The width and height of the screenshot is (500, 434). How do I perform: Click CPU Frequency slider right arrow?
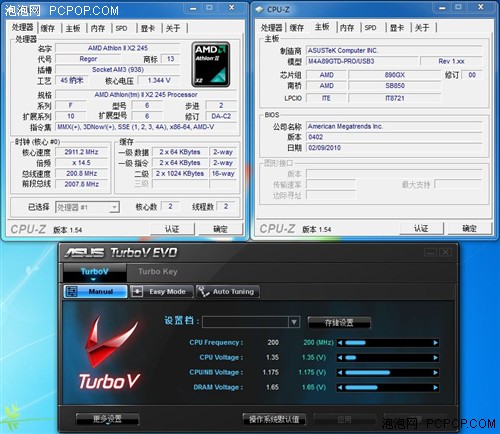point(435,343)
